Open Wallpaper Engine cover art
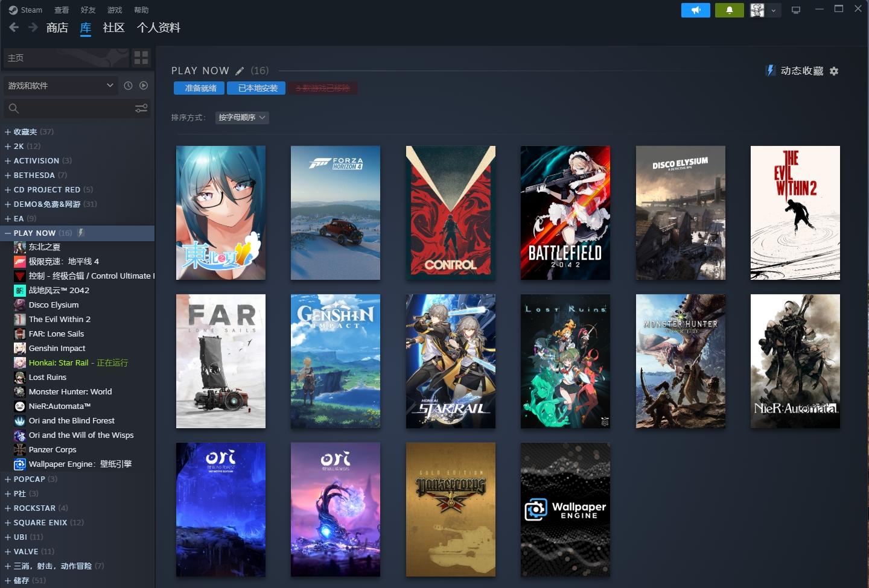The height and width of the screenshot is (588, 869). 565,510
